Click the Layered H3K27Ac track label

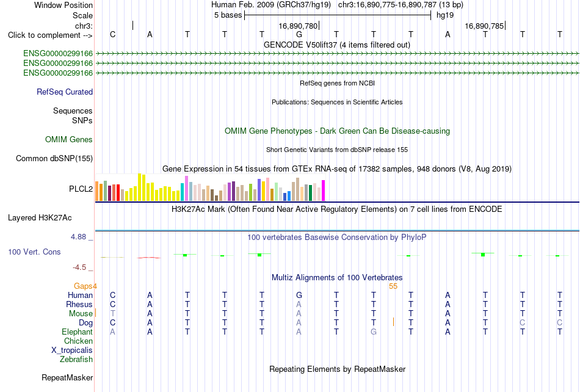[40, 218]
